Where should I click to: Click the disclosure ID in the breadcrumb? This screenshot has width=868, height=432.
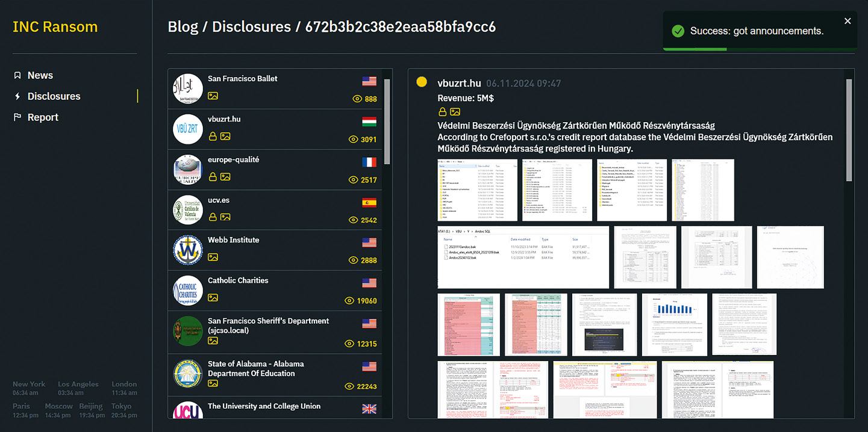(401, 27)
